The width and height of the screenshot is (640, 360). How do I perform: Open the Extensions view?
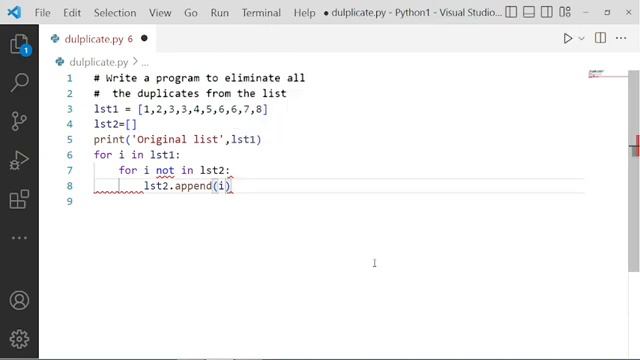click(19, 199)
